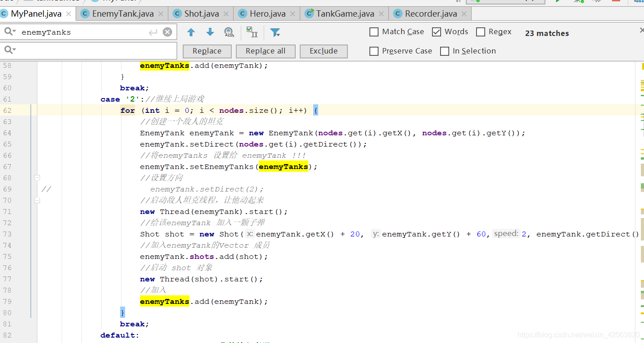Close the TankGame.java tab
This screenshot has width=644, height=343.
[381, 13]
